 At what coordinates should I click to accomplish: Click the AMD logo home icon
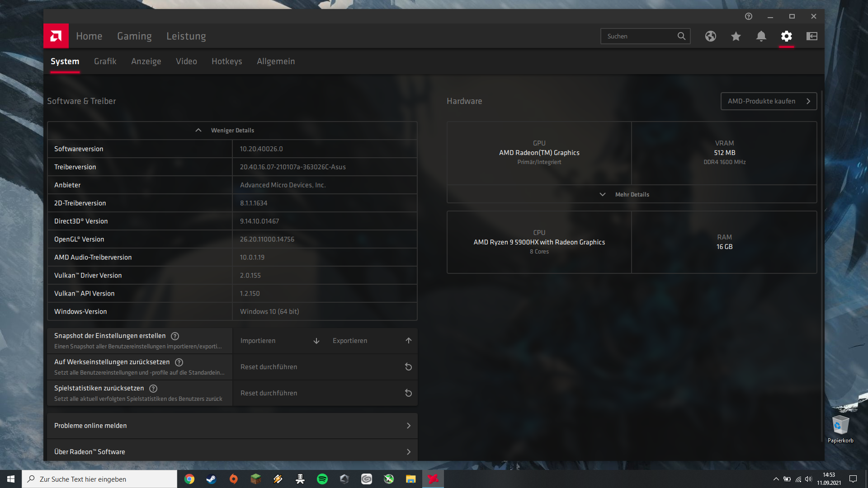point(56,36)
